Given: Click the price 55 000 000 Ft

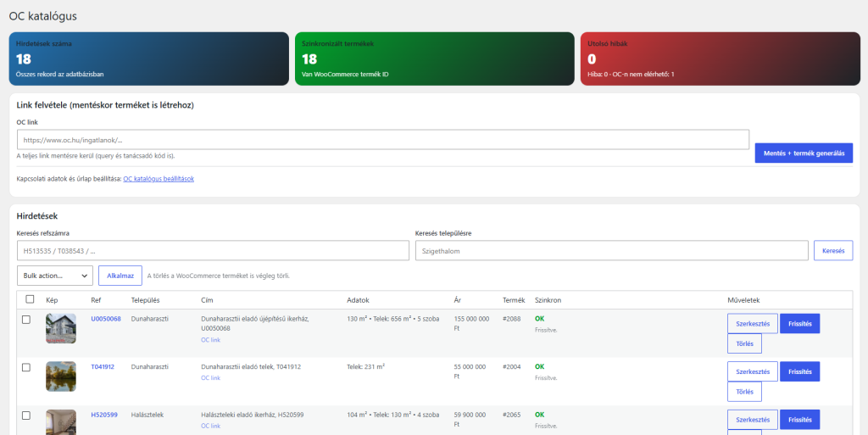Looking at the screenshot, I should 470,371.
